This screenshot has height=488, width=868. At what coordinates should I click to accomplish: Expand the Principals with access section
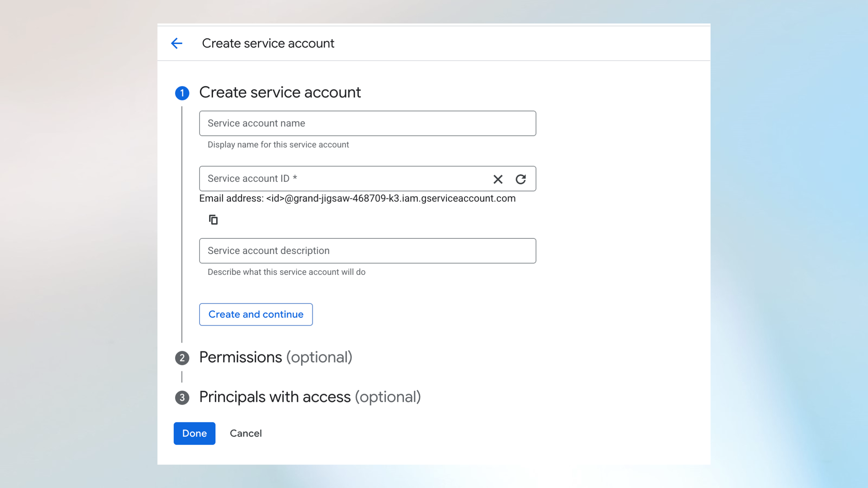tap(310, 397)
